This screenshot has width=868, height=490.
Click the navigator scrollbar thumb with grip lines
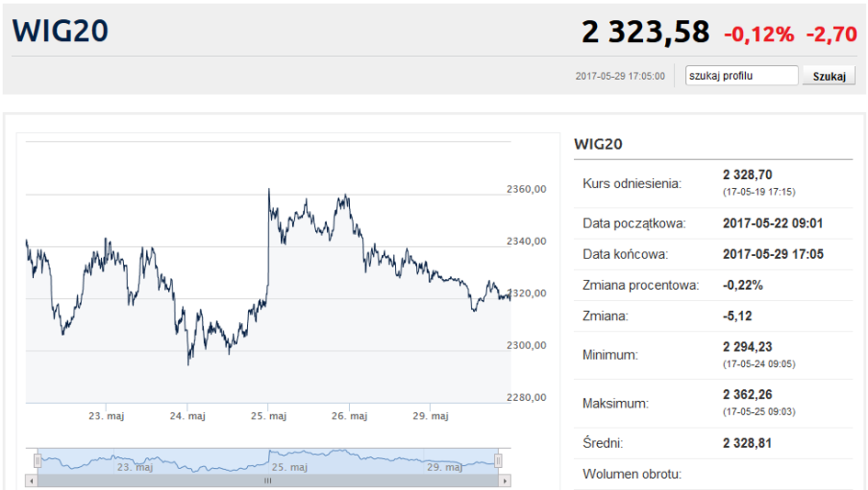pyautogui.click(x=268, y=481)
